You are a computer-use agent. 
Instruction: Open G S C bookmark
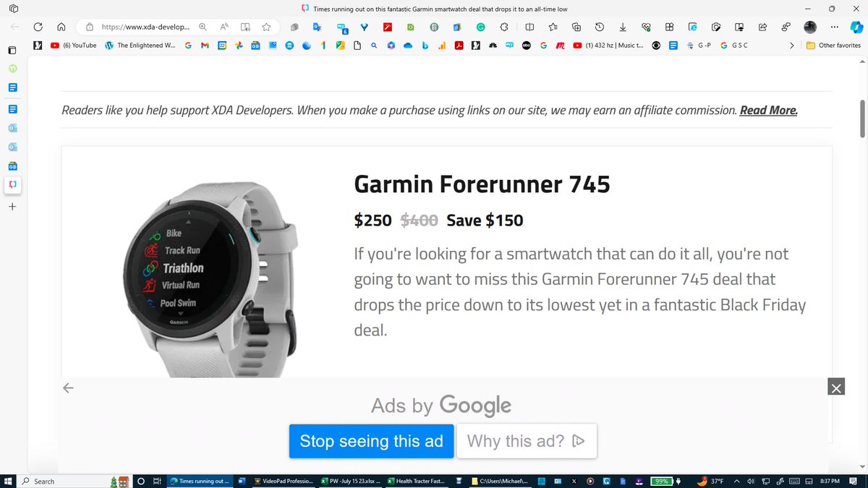(733, 46)
